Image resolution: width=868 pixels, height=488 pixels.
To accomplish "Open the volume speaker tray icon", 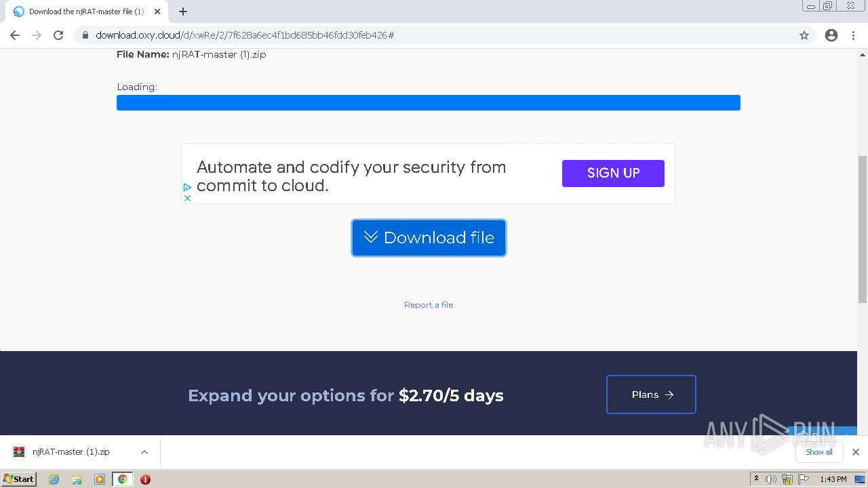I will [771, 479].
